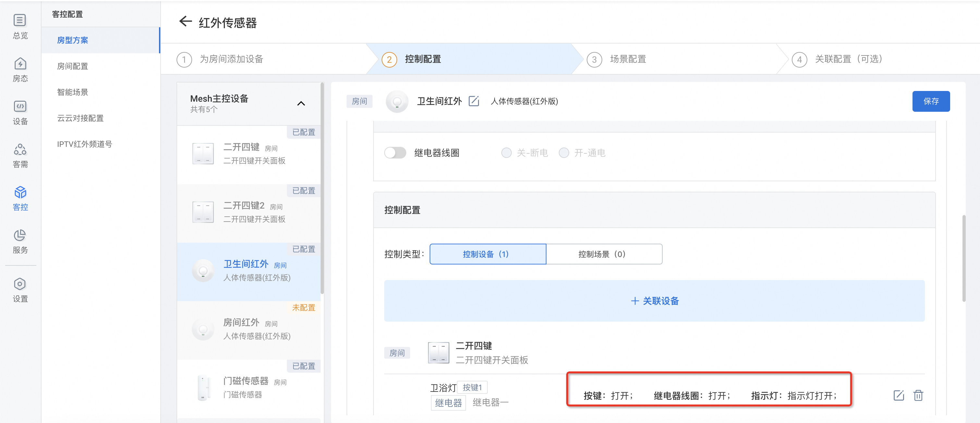Select the 房间配置 menu item
Image resolution: width=980 pixels, height=423 pixels.
tap(101, 66)
